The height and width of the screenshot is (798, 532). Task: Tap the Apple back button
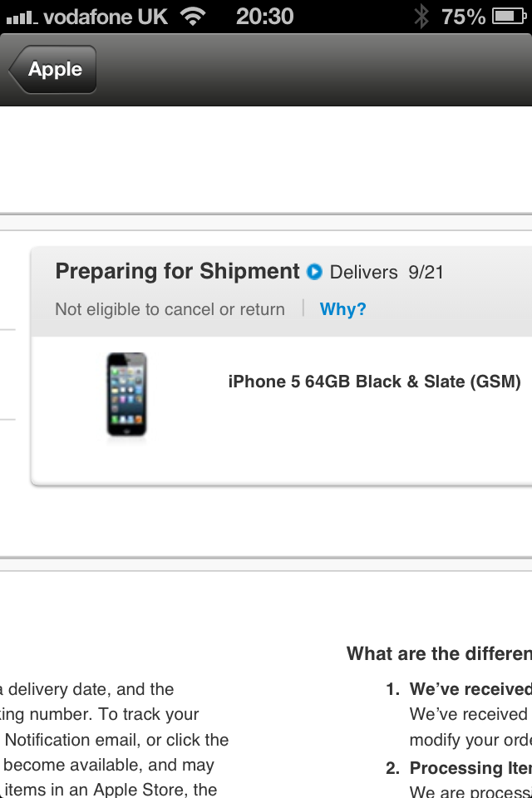pyautogui.click(x=54, y=70)
